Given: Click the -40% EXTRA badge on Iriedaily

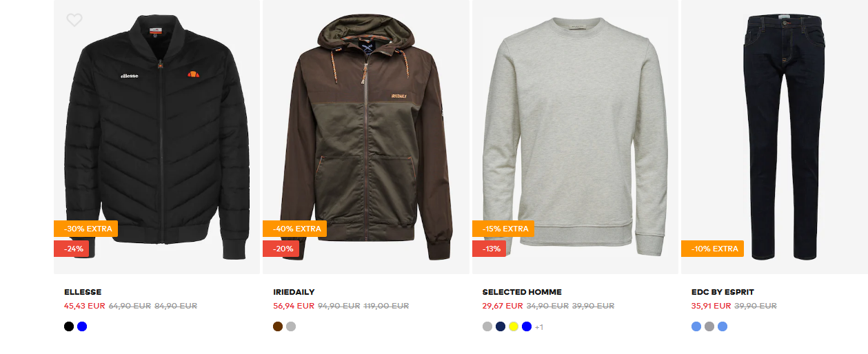Looking at the screenshot, I should (x=294, y=229).
